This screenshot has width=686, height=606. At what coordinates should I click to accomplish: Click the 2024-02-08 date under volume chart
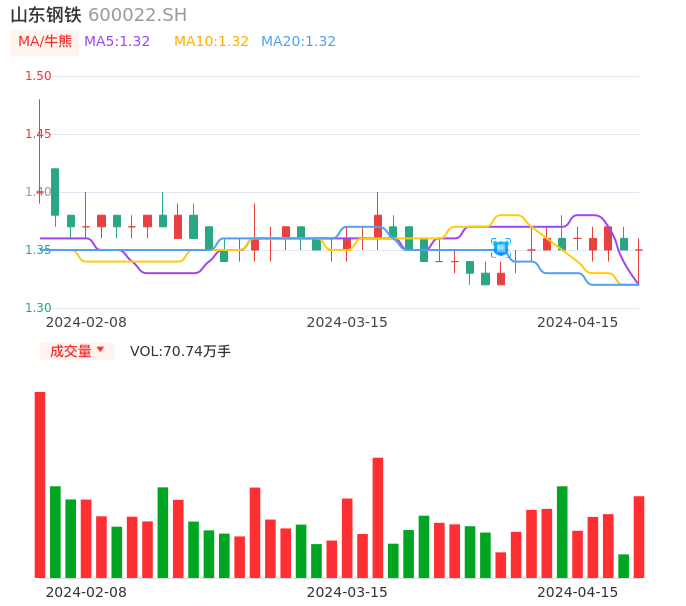click(86, 592)
